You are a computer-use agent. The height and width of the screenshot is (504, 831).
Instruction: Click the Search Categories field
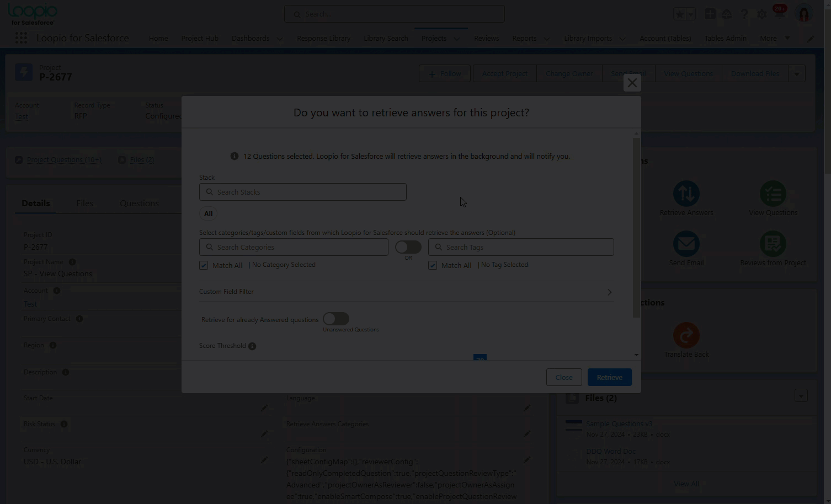(294, 247)
